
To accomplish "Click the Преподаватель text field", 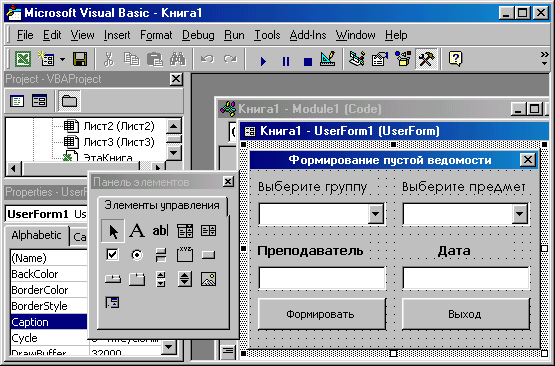I will tap(322, 278).
